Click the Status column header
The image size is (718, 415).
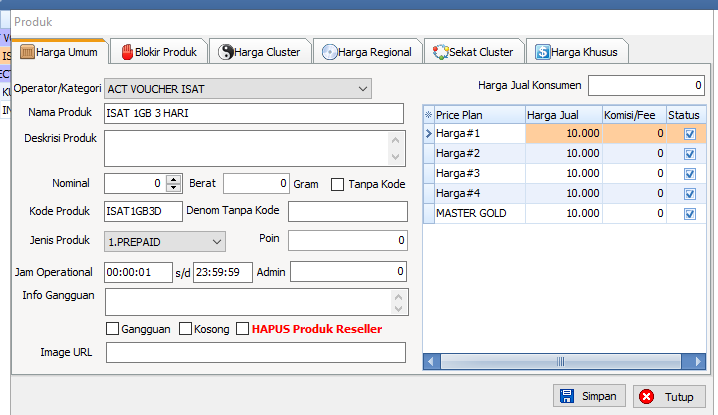pyautogui.click(x=686, y=115)
